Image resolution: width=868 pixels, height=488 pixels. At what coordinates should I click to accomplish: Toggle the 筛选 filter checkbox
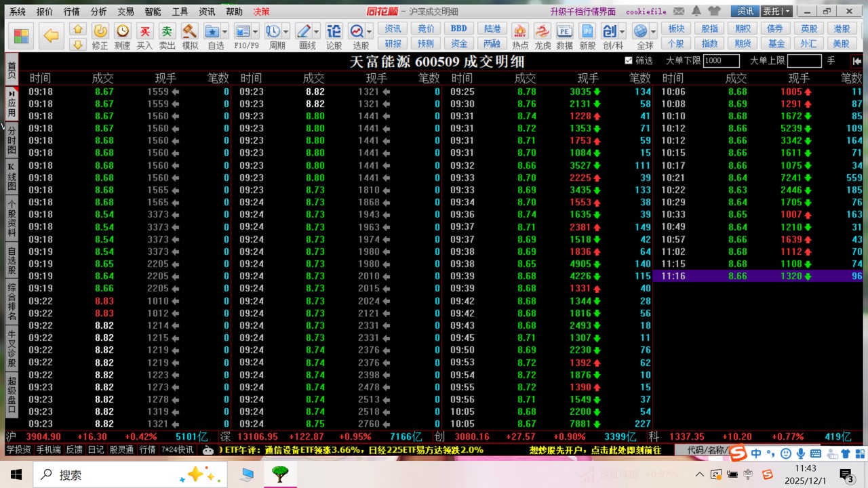point(629,61)
